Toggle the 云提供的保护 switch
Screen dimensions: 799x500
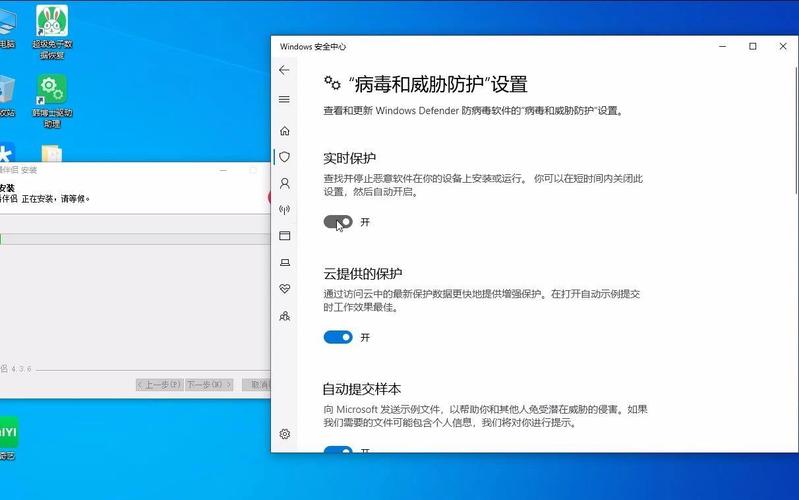(x=338, y=337)
